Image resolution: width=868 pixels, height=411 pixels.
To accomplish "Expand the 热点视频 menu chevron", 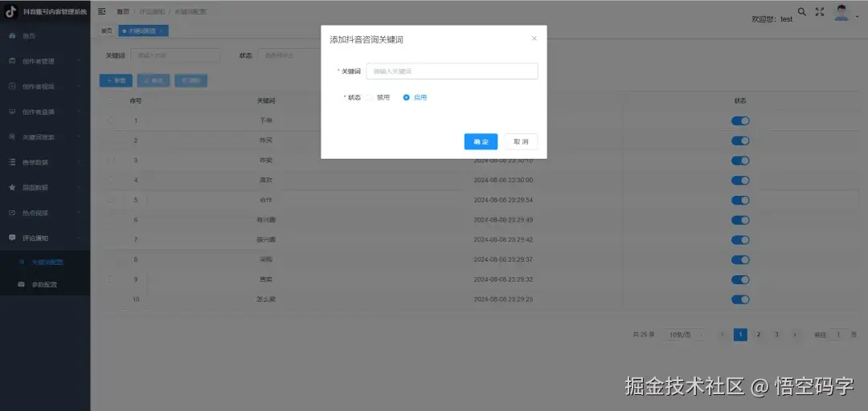I will tap(79, 213).
